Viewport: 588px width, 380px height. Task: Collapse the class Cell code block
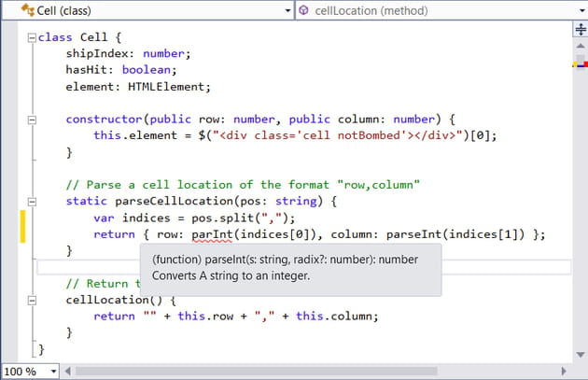[x=33, y=37]
